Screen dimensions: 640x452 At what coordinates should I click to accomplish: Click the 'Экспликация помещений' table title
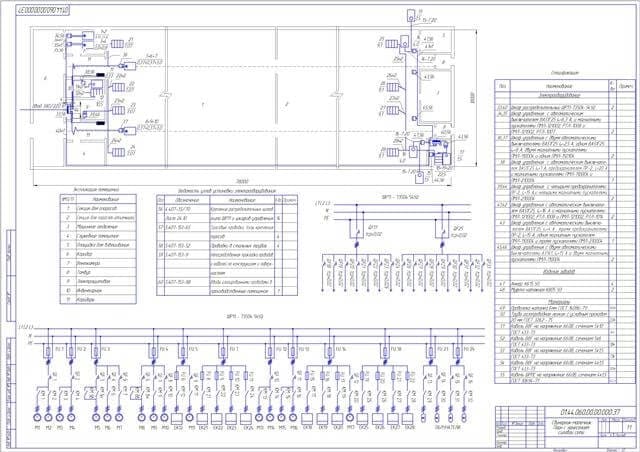click(96, 190)
